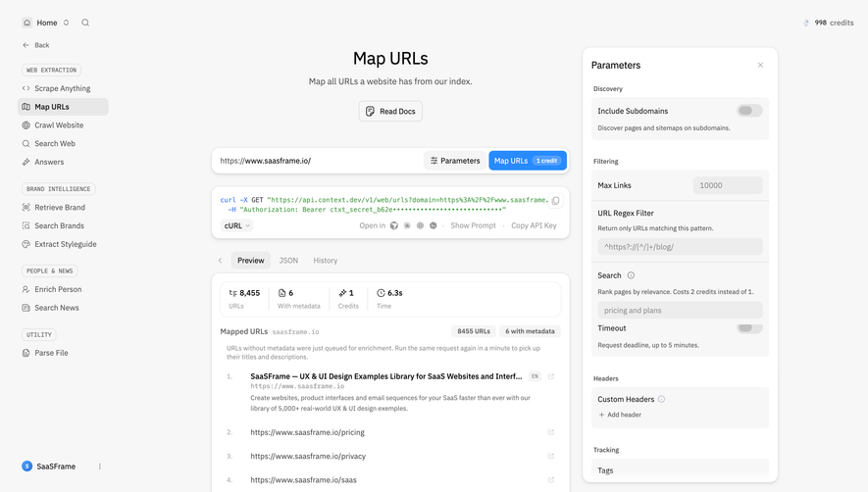Click the fourth dark round Open-in icon
Viewport: 868px width, 492px height.
[433, 225]
